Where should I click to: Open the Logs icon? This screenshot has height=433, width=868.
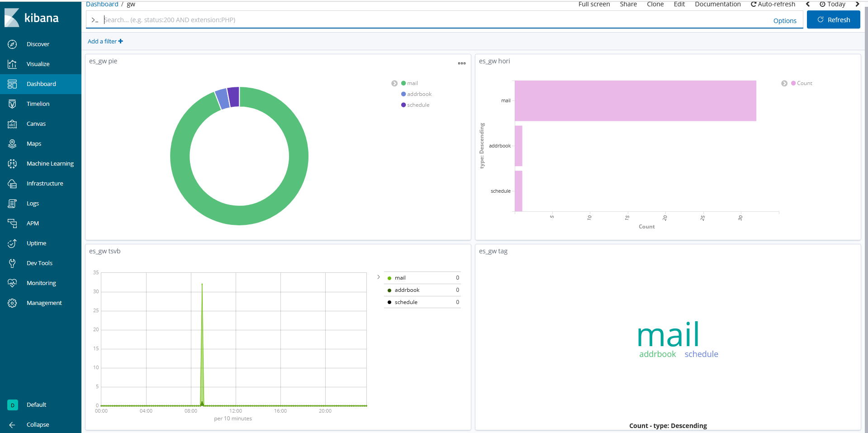12,203
